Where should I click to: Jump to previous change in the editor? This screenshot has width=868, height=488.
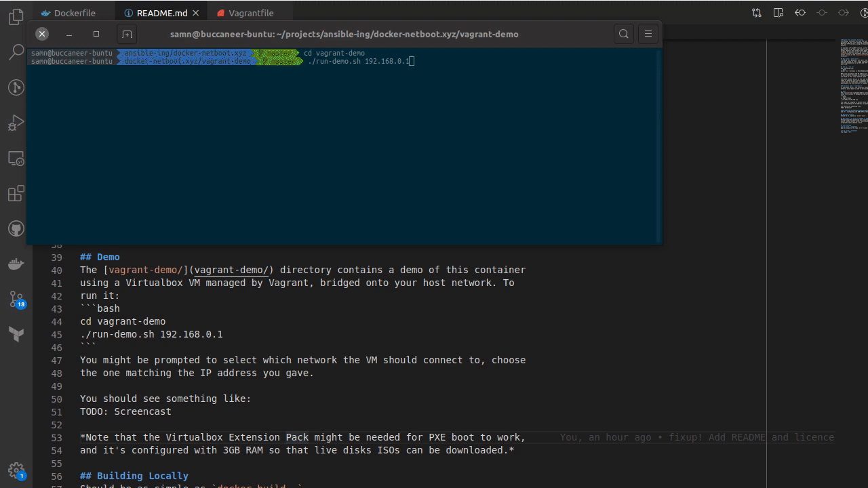coord(800,12)
